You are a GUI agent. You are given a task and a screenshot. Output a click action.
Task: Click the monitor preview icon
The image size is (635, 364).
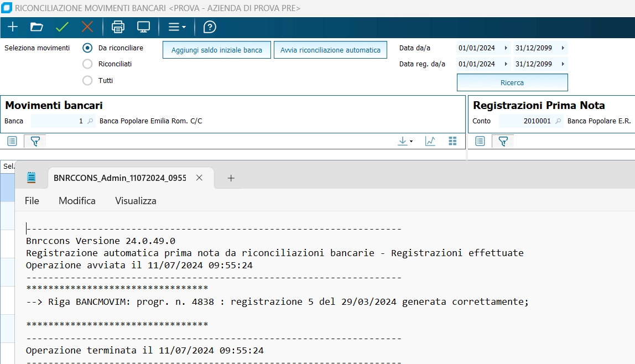pos(143,27)
